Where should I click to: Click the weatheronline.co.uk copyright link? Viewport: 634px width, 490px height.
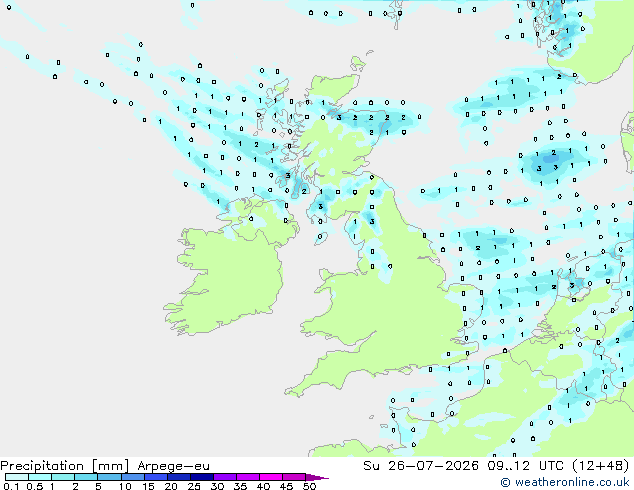[x=565, y=482]
